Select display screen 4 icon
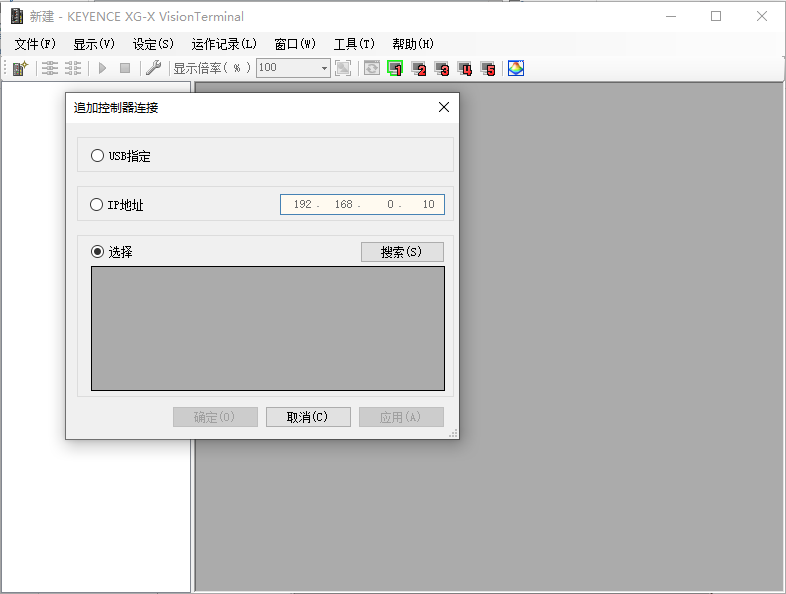The height and width of the screenshot is (594, 786). point(465,69)
